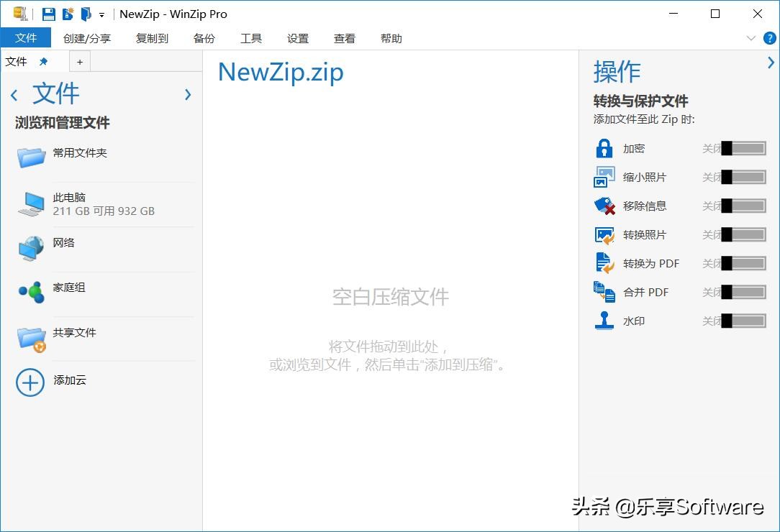Click the 添加云 label
Screen dimensions: 780x532
tap(70, 380)
